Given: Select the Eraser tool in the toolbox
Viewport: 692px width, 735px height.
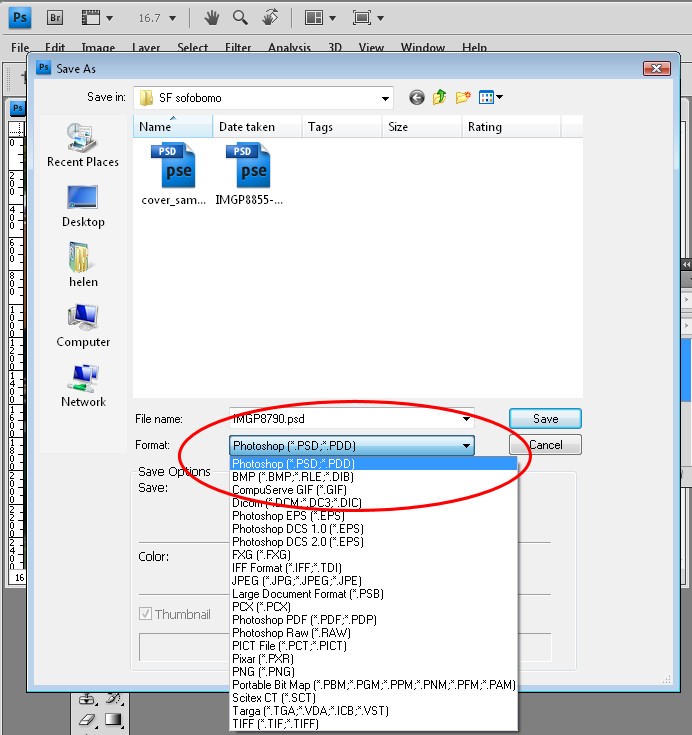Looking at the screenshot, I should [87, 720].
